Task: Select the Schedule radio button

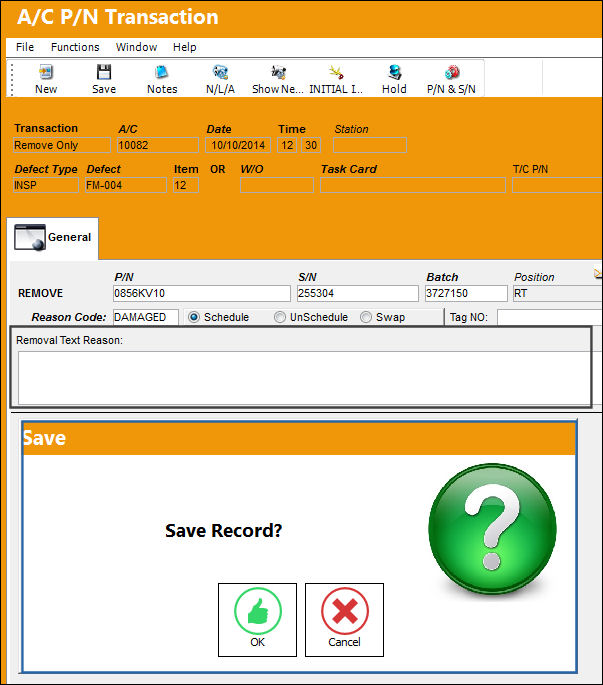Action: coord(194,317)
